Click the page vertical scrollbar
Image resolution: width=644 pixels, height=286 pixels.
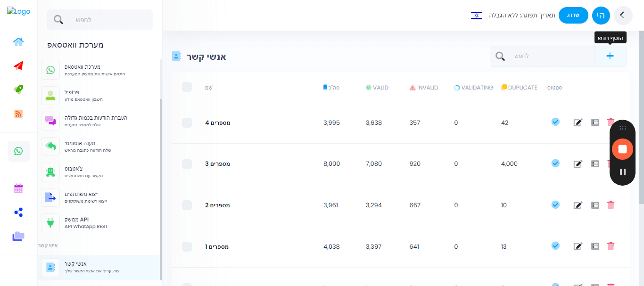[641, 118]
